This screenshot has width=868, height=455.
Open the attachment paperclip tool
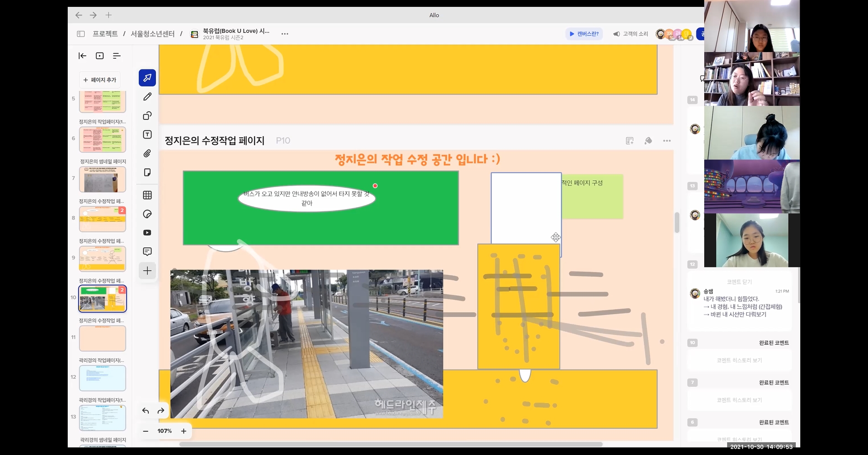tap(147, 154)
